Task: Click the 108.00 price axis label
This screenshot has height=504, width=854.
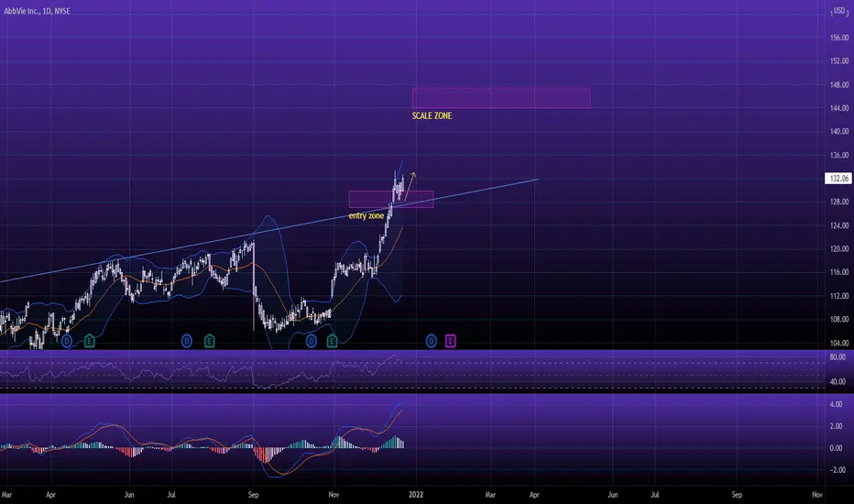Action: coord(839,319)
